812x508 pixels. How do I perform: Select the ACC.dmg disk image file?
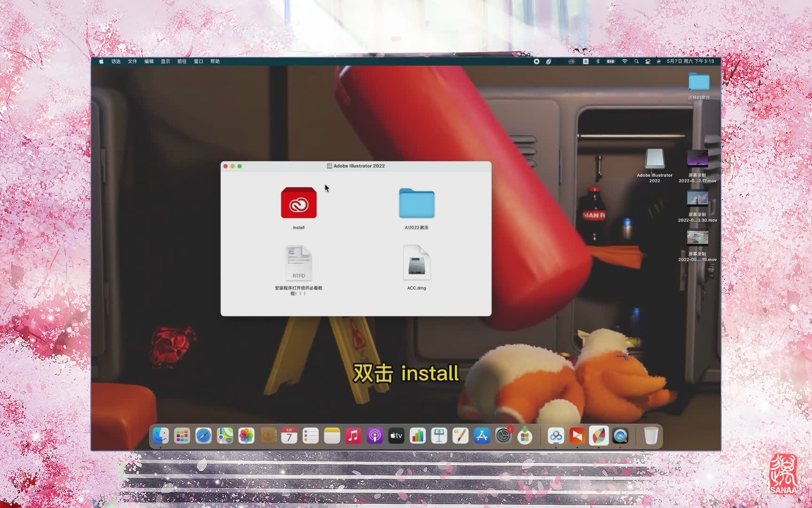click(x=417, y=263)
